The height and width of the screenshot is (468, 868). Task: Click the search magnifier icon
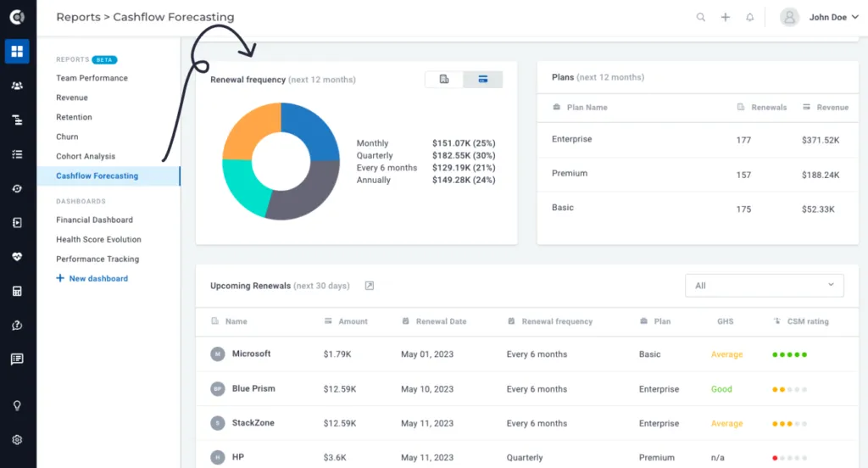701,17
